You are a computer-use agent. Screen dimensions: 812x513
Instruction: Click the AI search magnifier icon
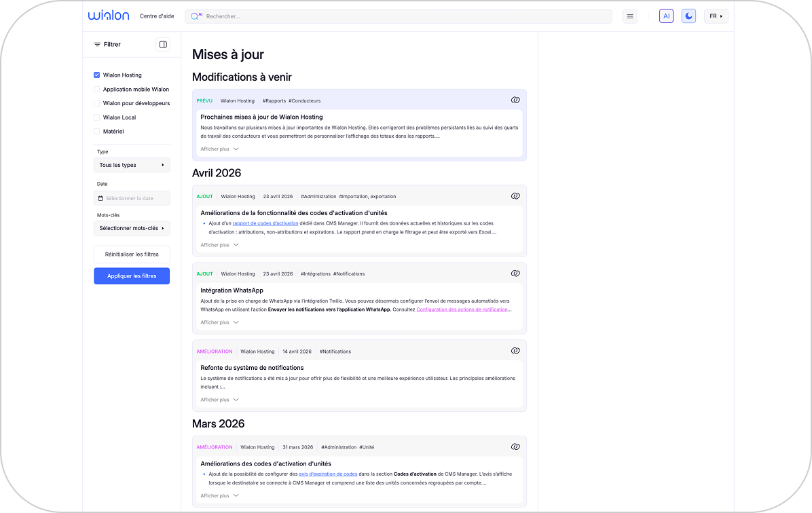pyautogui.click(x=196, y=16)
